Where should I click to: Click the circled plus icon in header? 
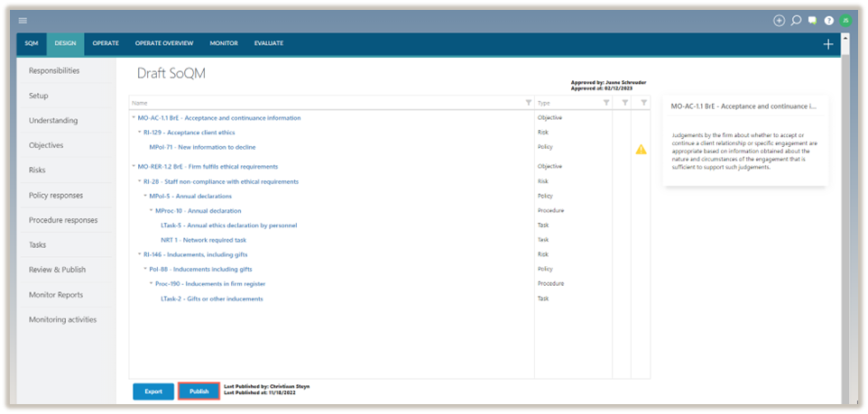[780, 20]
